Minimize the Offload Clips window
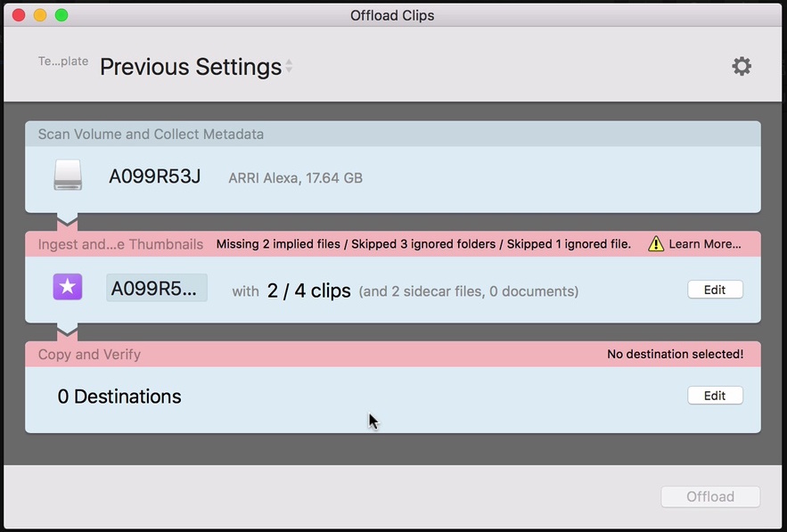 click(40, 15)
